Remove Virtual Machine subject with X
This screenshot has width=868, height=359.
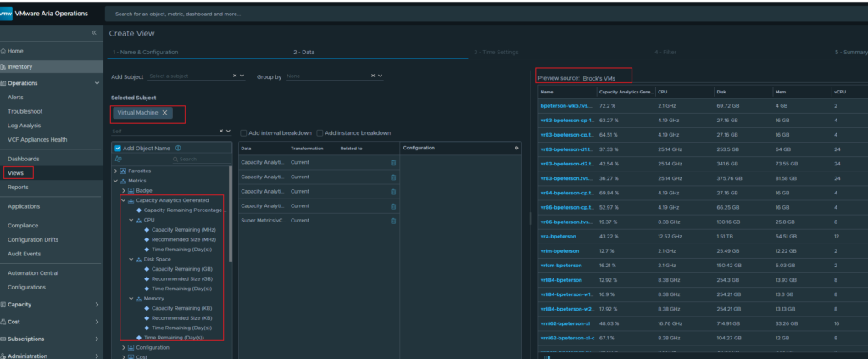(164, 113)
